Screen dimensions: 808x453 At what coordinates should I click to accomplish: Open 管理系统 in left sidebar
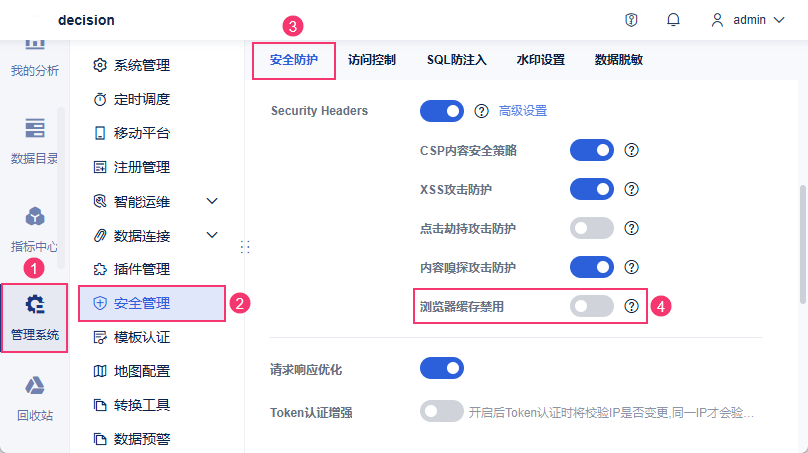pos(35,318)
